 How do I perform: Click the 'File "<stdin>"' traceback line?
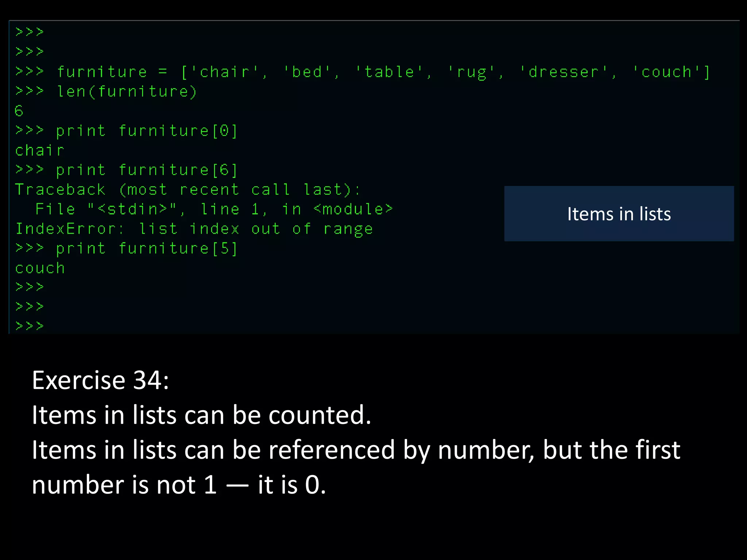coord(214,209)
